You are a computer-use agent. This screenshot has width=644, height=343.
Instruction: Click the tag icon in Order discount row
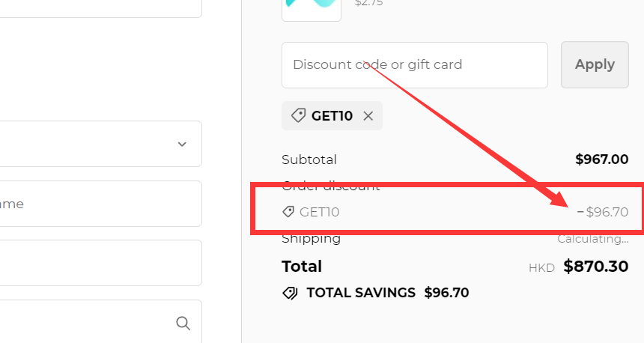pyautogui.click(x=288, y=212)
